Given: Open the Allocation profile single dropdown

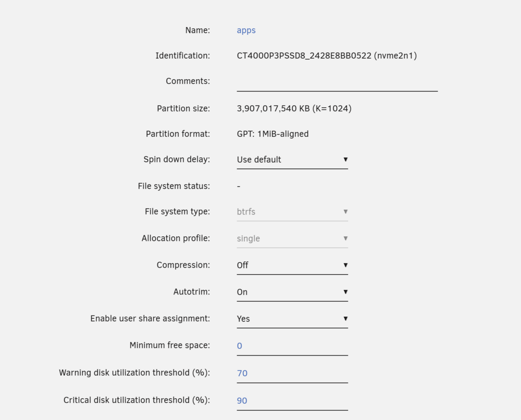Looking at the screenshot, I should coord(292,239).
